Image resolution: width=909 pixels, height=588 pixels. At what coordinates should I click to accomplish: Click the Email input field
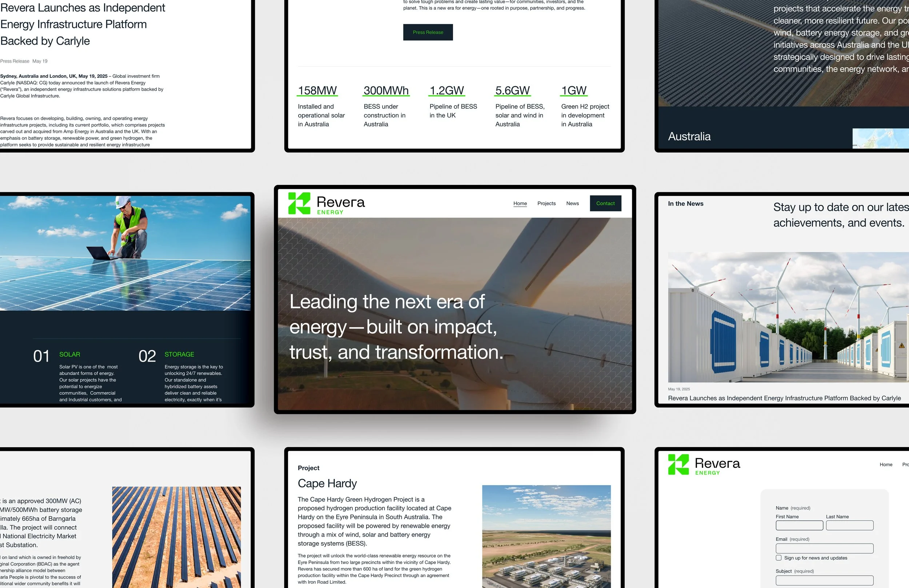pyautogui.click(x=824, y=548)
